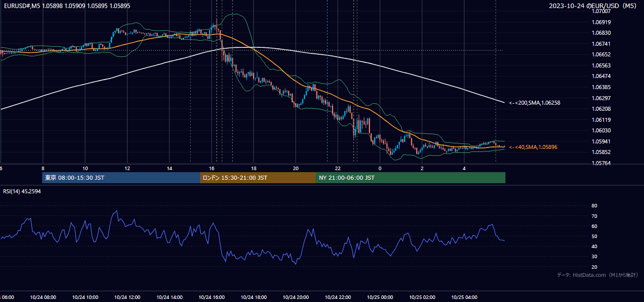The width and height of the screenshot is (644, 302).
Task: Click the RSI scale value 60
Action: [594, 226]
